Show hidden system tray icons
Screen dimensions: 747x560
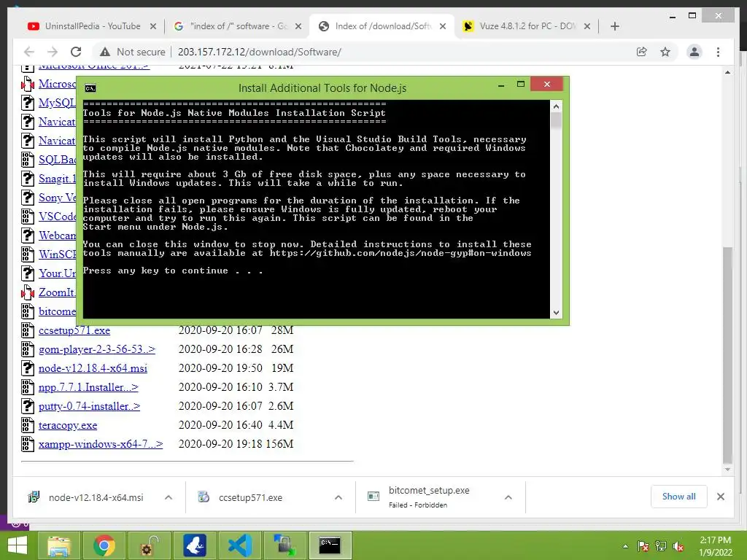click(x=625, y=547)
